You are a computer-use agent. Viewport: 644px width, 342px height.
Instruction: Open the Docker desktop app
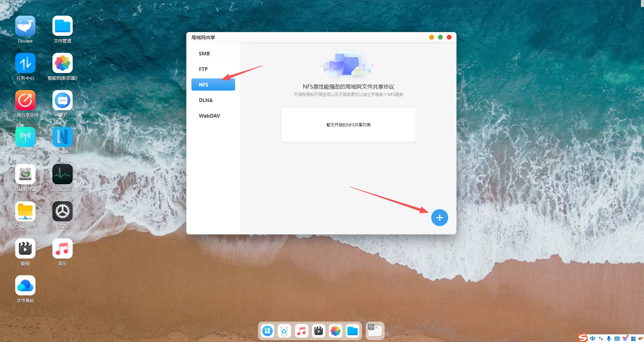25,26
